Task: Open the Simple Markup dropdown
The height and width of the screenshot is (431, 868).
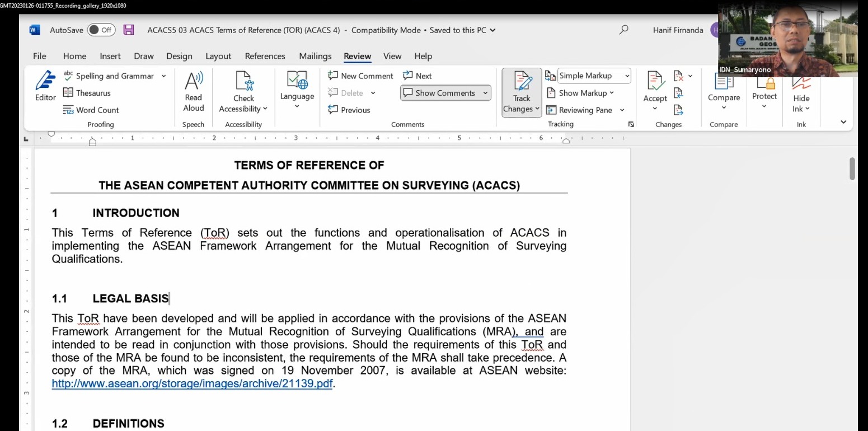Action: click(594, 76)
